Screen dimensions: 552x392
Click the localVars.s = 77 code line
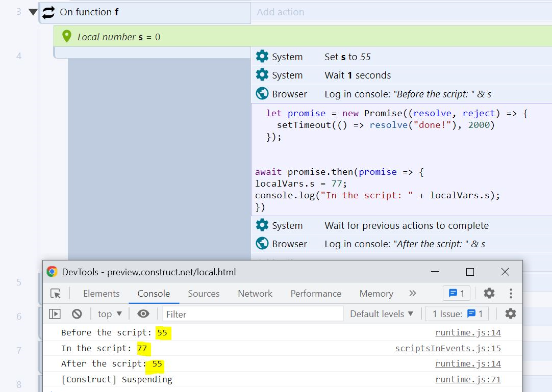point(301,184)
